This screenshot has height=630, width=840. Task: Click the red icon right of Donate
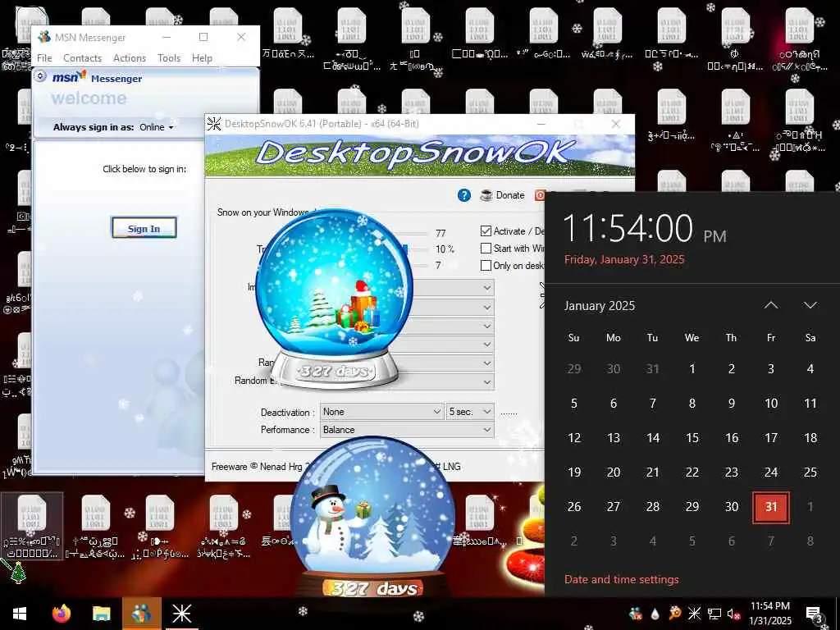coord(540,195)
